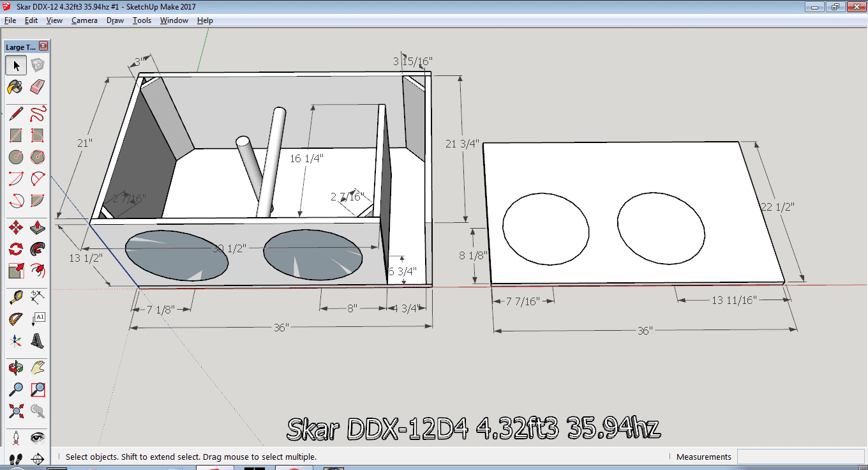Open the Edit menu
This screenshot has width=868, height=470.
(31, 20)
